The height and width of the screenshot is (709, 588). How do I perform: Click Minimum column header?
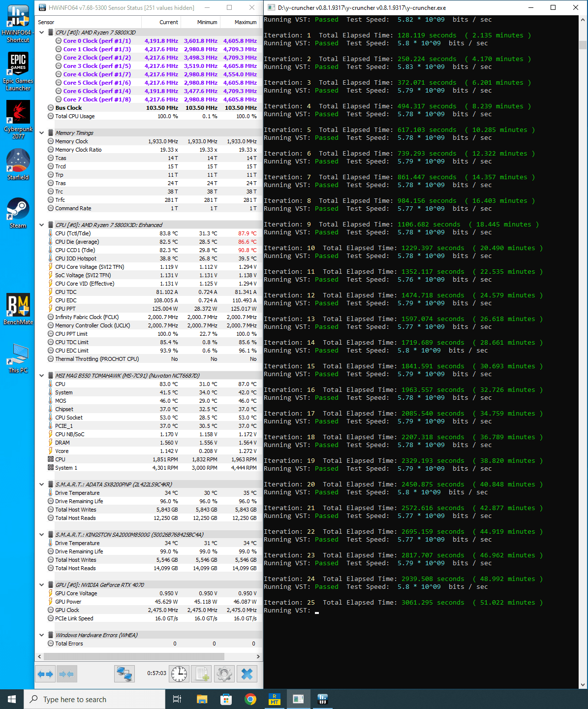tap(200, 22)
